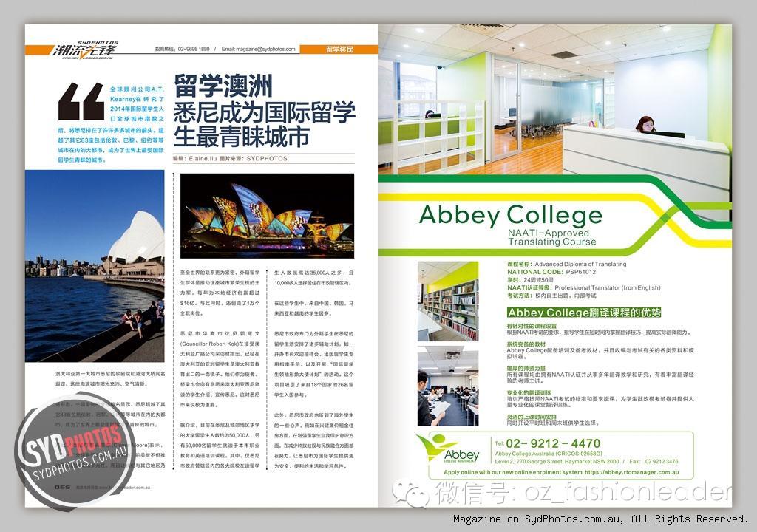The width and height of the screenshot is (757, 532).
Task: Click the 招商热线 02-9698 1880 phone text
Action: point(183,50)
